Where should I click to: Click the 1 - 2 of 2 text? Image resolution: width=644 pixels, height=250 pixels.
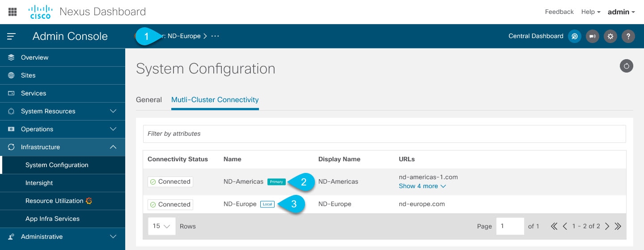586,226
